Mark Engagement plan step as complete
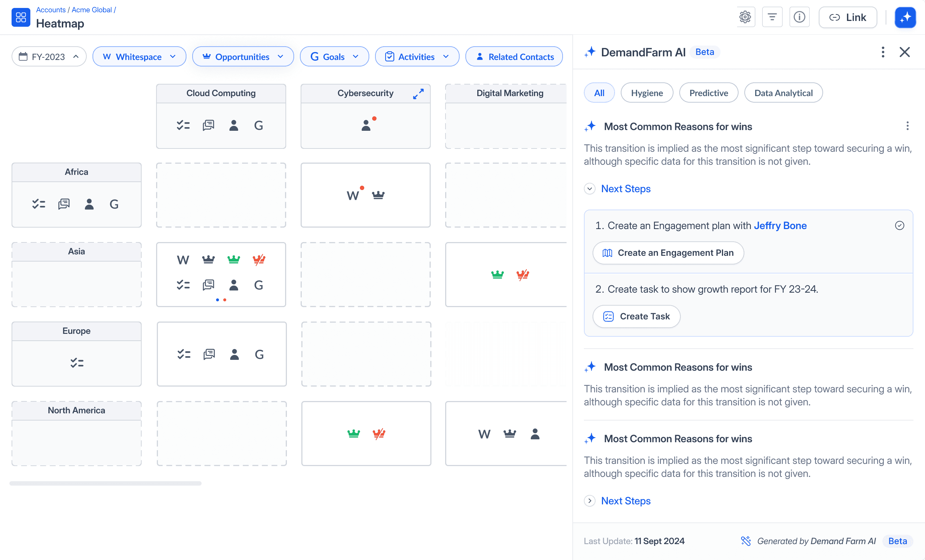The height and width of the screenshot is (560, 925). (x=899, y=225)
